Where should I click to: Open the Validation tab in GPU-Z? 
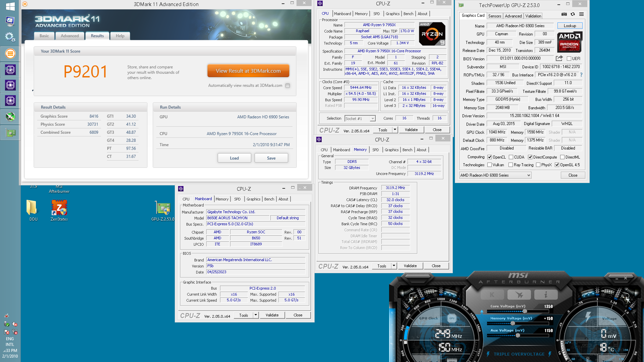coord(533,16)
